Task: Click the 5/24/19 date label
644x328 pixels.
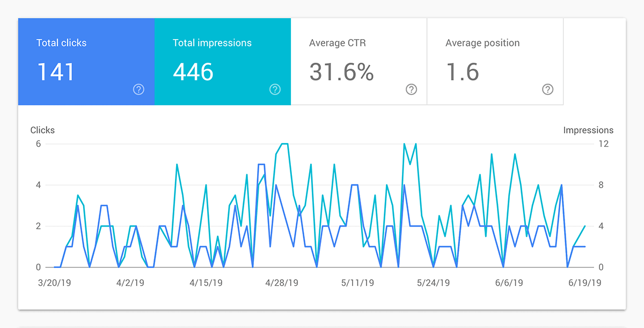Action: [434, 282]
